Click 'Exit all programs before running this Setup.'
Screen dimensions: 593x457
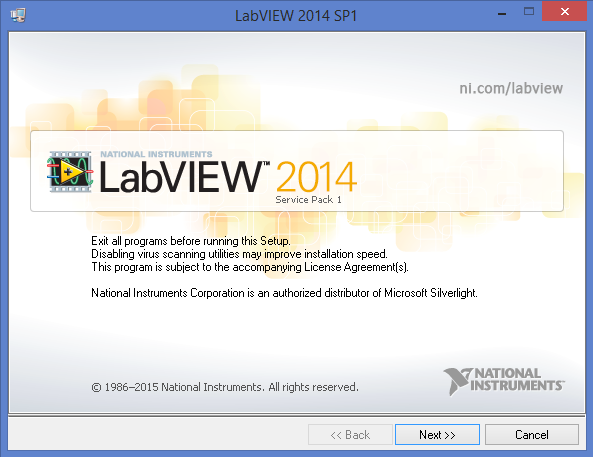point(191,241)
